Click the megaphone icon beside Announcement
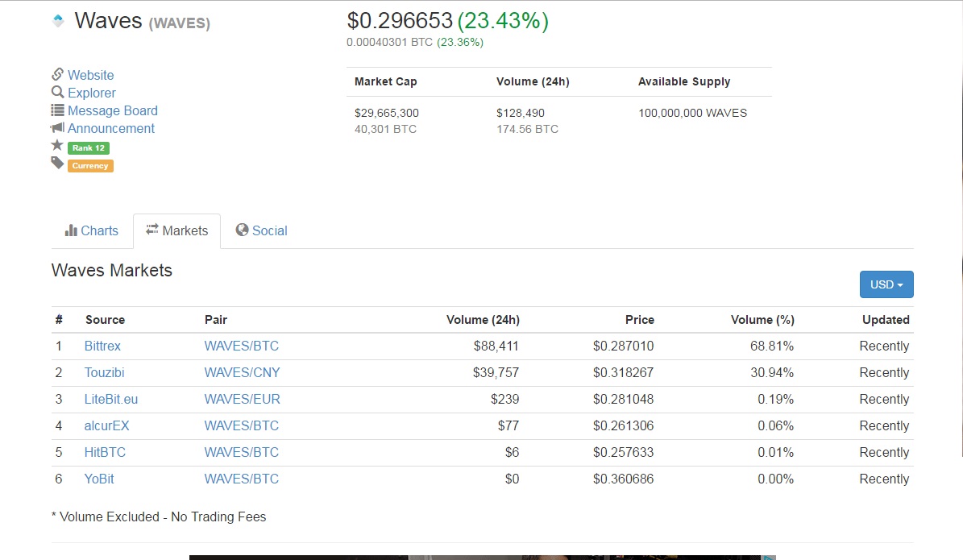Screen dimensions: 963x560 click(x=57, y=128)
